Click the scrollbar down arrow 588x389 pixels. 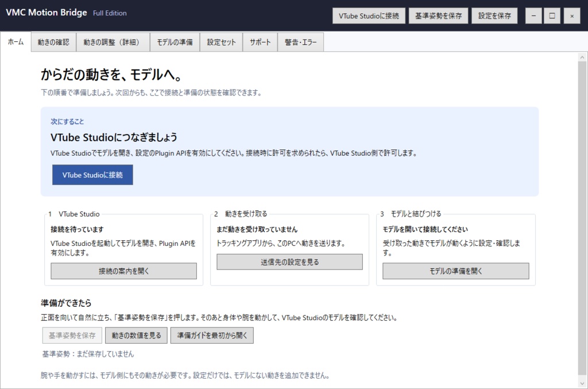click(x=582, y=383)
